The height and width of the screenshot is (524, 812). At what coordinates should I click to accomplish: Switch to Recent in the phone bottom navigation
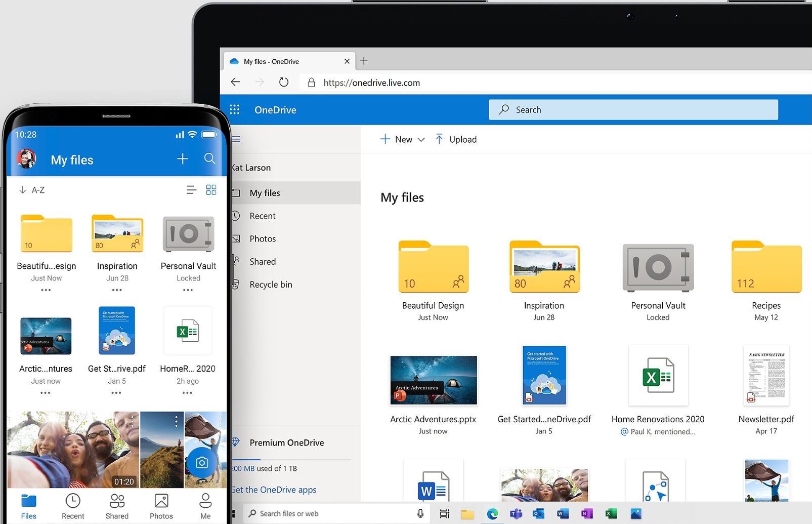click(72, 505)
